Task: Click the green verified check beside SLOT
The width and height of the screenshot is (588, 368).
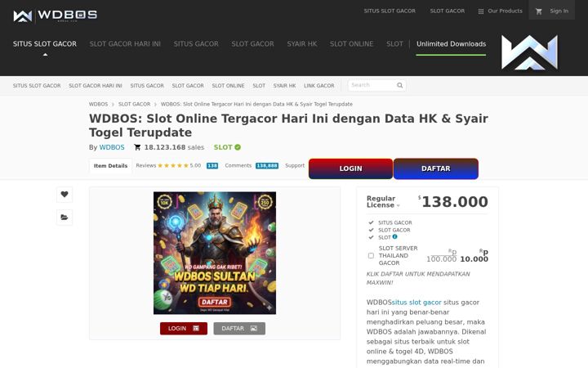Action: tap(238, 147)
